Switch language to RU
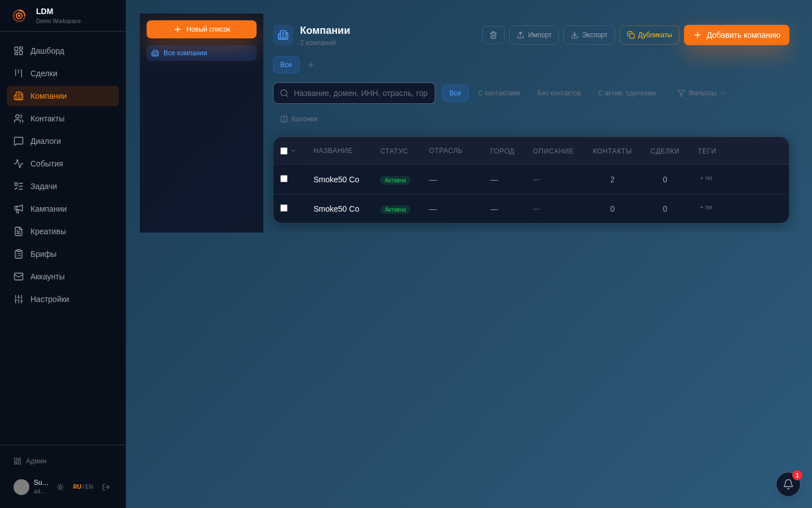Image resolution: width=812 pixels, height=508 pixels. pos(77,487)
